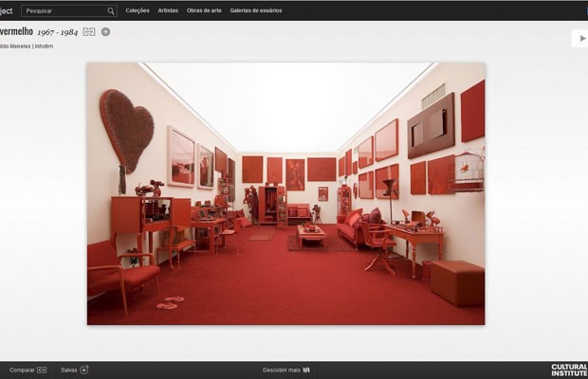Image resolution: width=588 pixels, height=379 pixels.
Task: Click the Project logo in top bar
Action: click(6, 10)
